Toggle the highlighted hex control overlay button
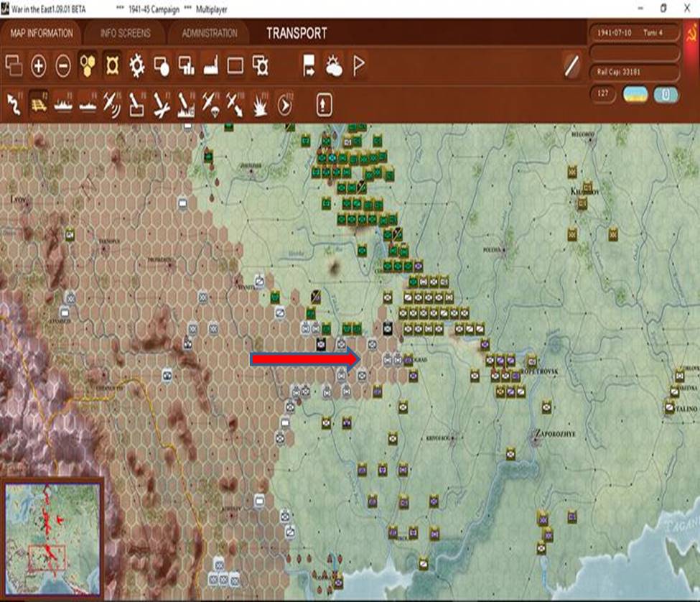 click(112, 66)
